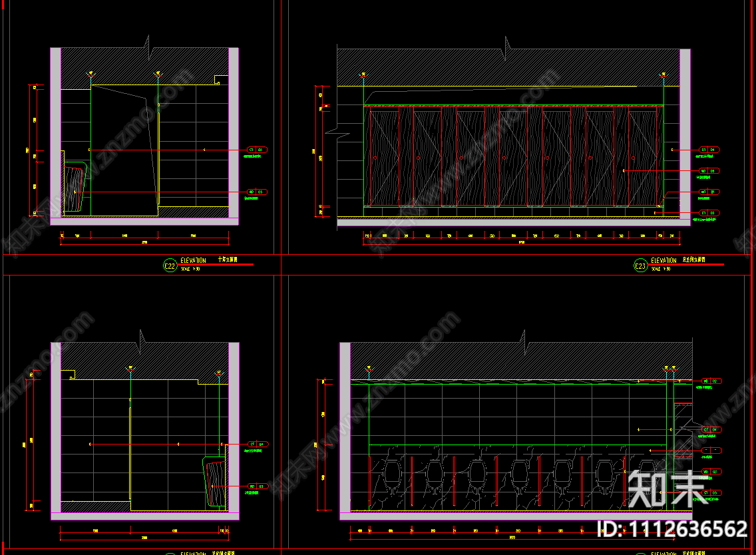
Task: Pick the WD 05 material tag in E22 drawing
Action: (x=257, y=192)
